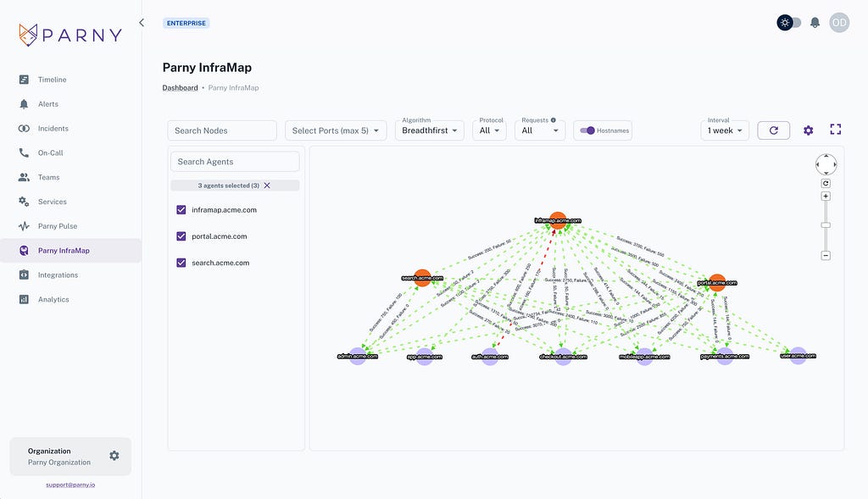Click the Analytics chart icon
868x499 pixels.
[x=24, y=299]
